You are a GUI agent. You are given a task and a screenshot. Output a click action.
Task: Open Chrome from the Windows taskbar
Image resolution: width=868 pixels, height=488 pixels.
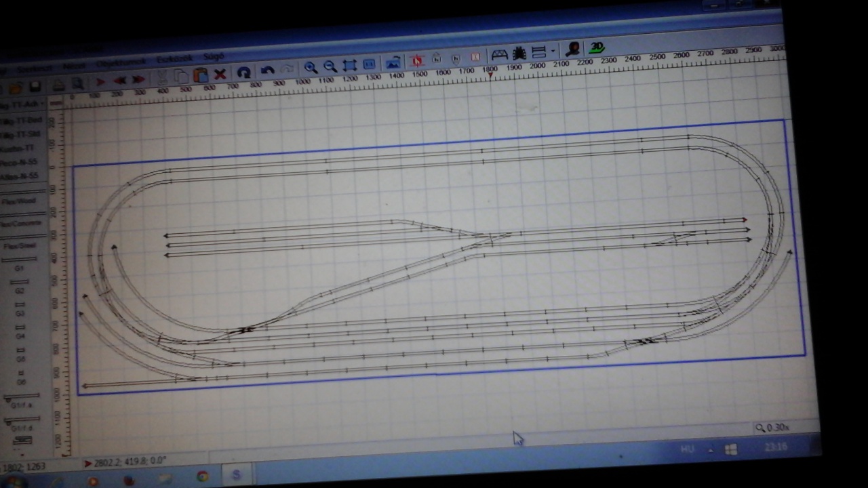(202, 476)
